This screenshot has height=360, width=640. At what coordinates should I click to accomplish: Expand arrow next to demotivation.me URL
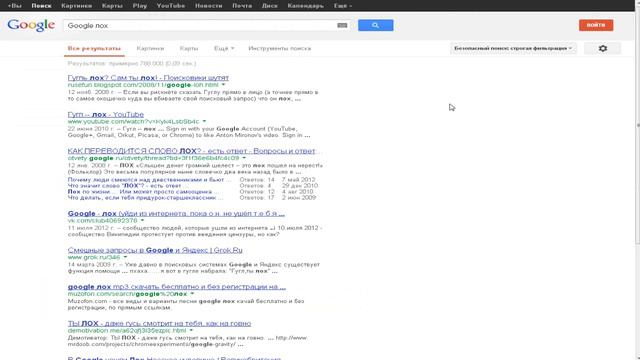(191, 330)
